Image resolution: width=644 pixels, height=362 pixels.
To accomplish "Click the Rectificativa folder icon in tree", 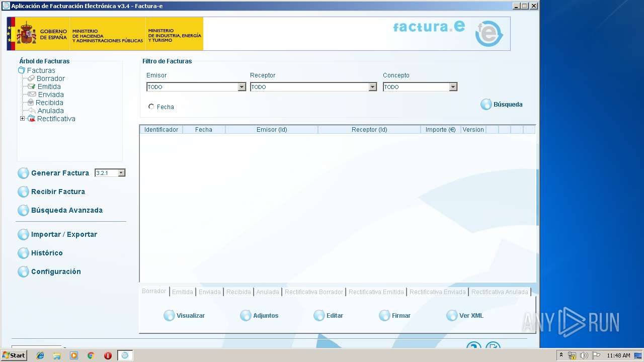I will pos(31,119).
